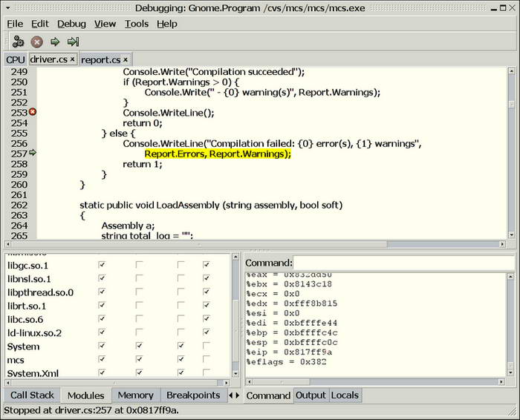Switch to the Locals tab
Screen dimensions: 520x420
pos(345,396)
